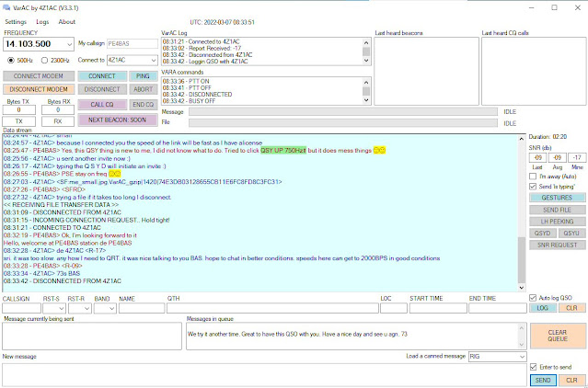Viewport: 588px width, 388px height.
Task: Select the 2300Hz bandwidth radio button
Action: [x=44, y=60]
